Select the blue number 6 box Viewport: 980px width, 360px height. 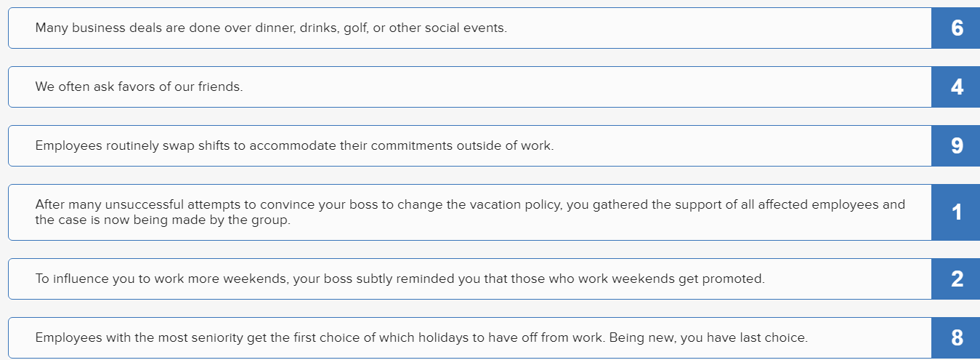(x=956, y=28)
